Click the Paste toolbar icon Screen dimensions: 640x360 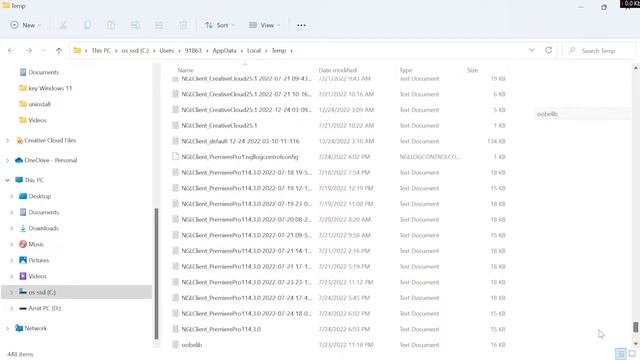[111, 25]
